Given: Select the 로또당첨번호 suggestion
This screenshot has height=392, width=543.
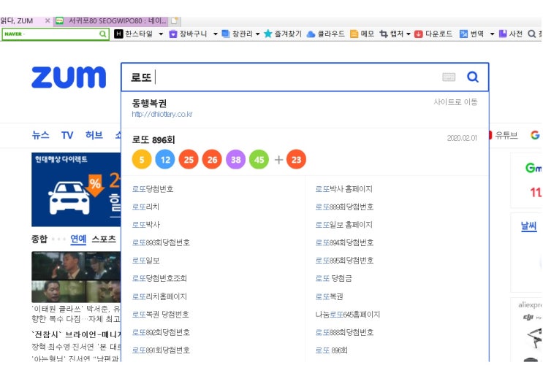Looking at the screenshot, I should [x=153, y=189].
